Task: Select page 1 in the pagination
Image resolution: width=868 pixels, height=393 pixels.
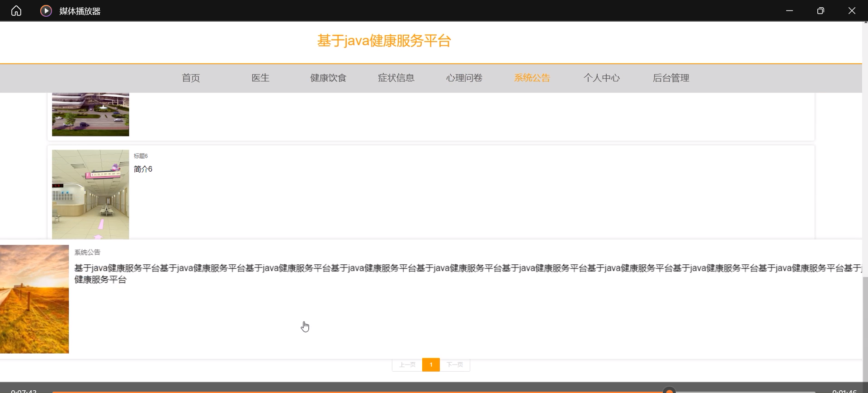Action: [x=431, y=365]
